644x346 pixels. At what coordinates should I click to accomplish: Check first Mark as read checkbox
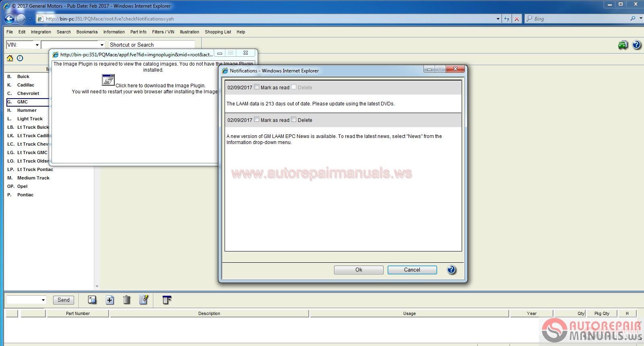tap(256, 87)
